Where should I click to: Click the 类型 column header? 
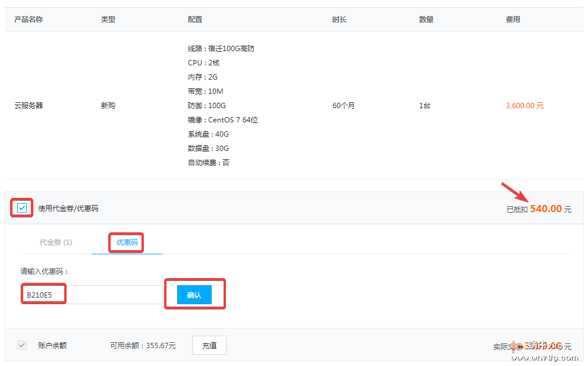(108, 20)
